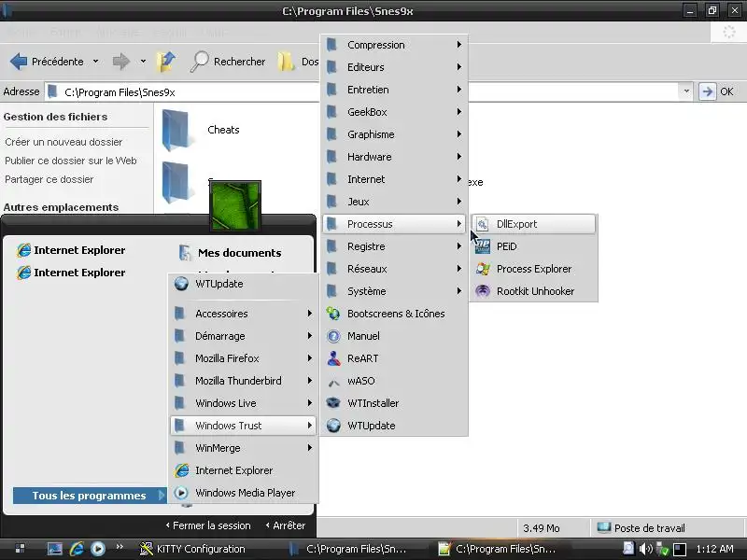The image size is (747, 560).
Task: Click Arrêter to shut down
Action: [x=286, y=525]
